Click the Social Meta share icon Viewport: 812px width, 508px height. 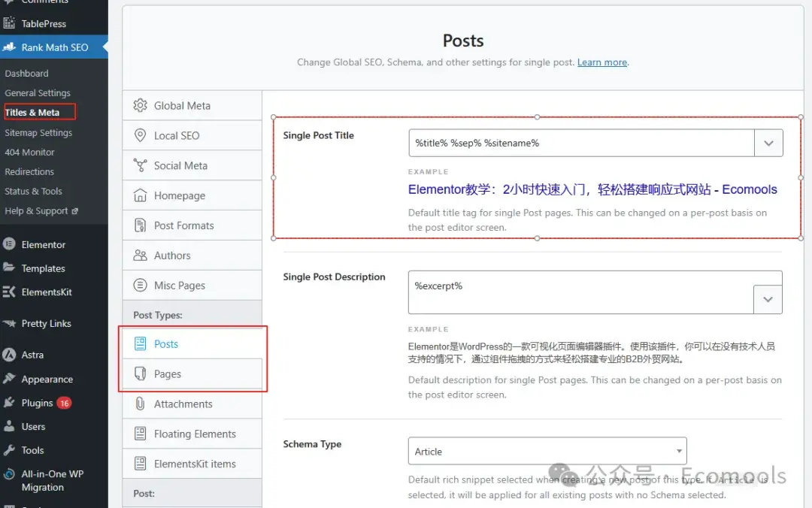[x=140, y=166]
